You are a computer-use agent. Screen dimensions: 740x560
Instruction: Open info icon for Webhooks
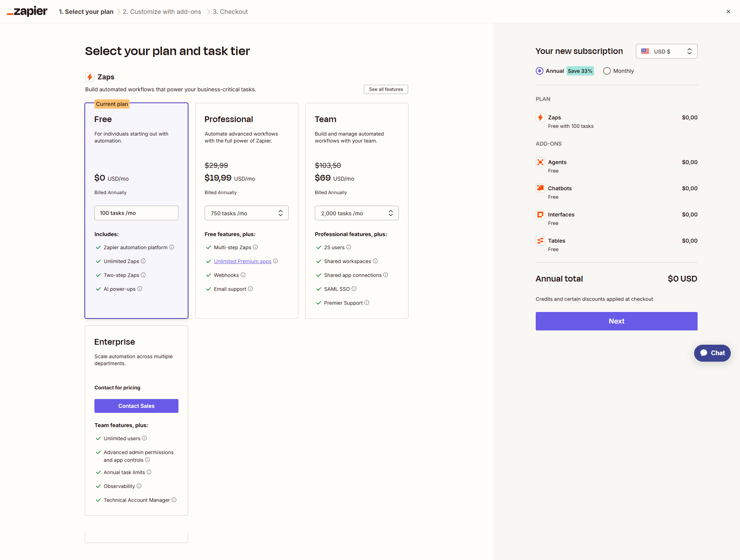243,275
